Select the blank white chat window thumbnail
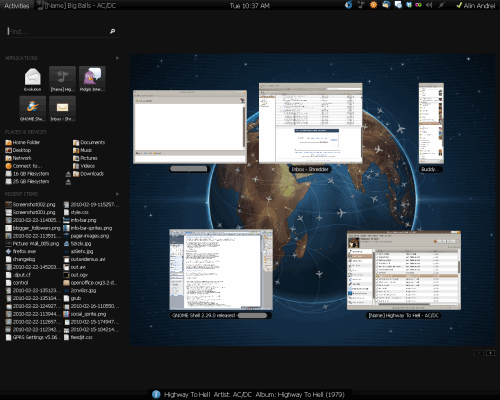500x400 pixels. [x=190, y=127]
